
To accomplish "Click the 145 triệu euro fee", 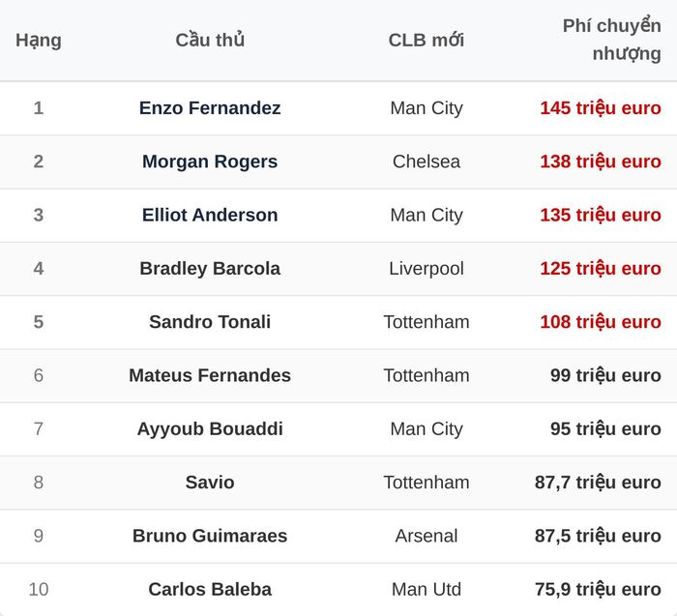I will (601, 108).
